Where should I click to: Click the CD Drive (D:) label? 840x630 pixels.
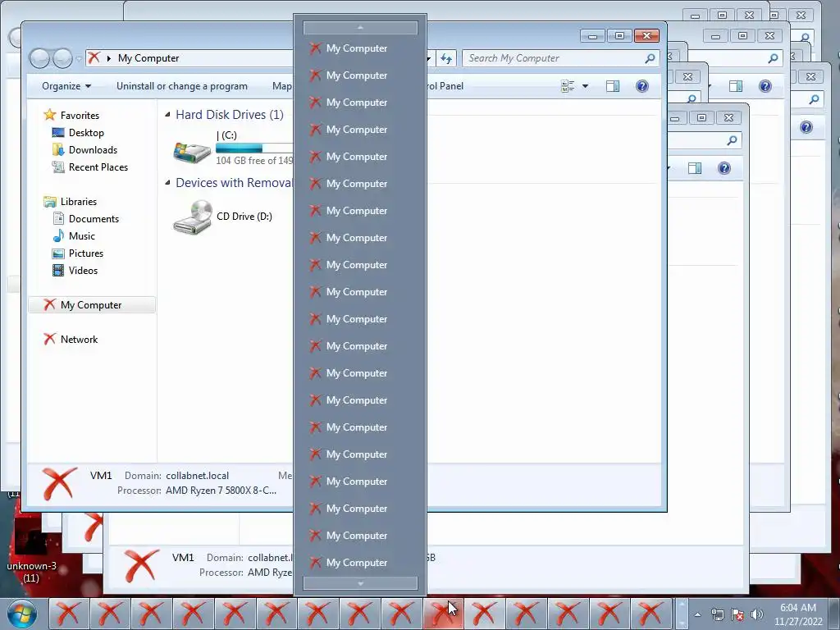coord(244,217)
